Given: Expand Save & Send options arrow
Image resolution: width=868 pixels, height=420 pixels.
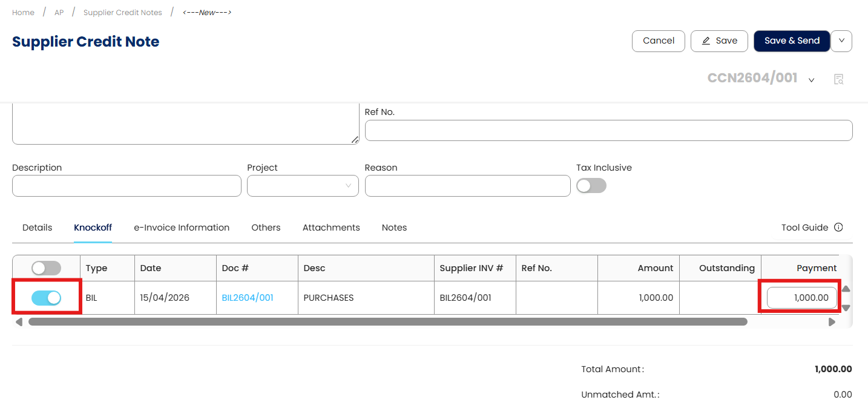Looking at the screenshot, I should 841,41.
